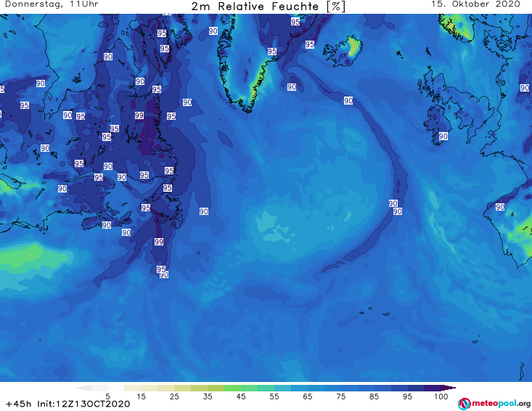
Task: Select the title '2m Relative Feuchte [%]'
Action: coord(268,7)
